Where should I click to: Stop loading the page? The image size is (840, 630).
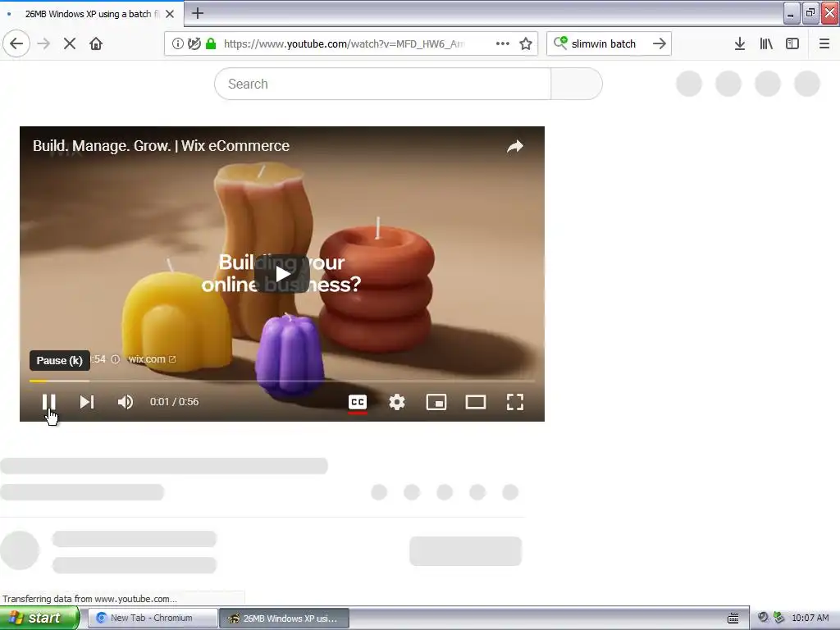tap(70, 43)
